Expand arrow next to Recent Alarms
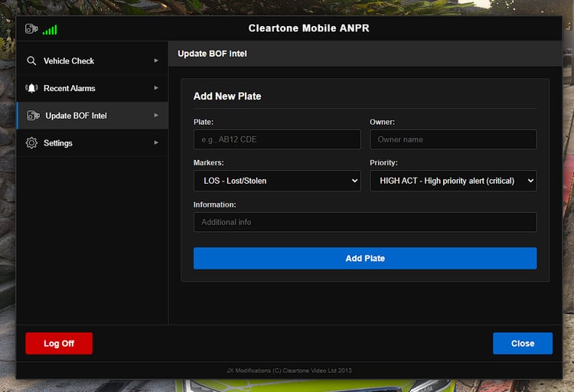The height and width of the screenshot is (392, 574). pyautogui.click(x=156, y=88)
